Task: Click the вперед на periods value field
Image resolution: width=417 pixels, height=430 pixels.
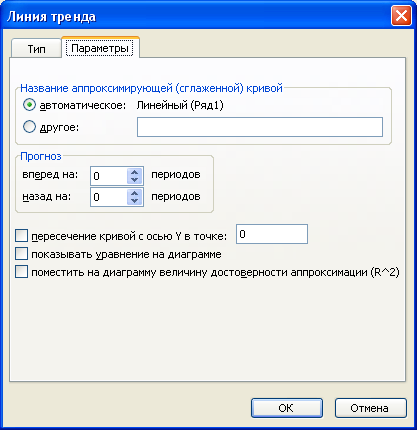Action: tap(109, 176)
